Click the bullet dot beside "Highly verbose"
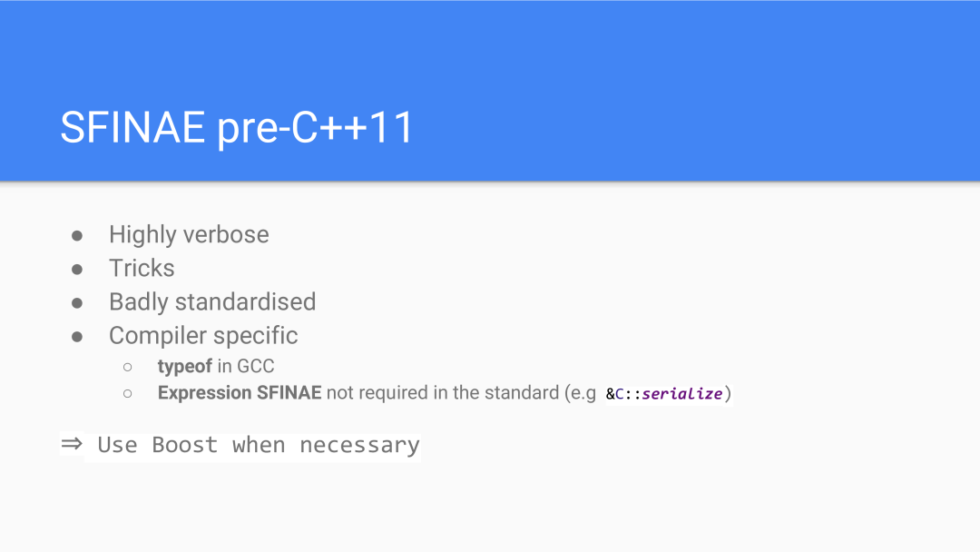The image size is (980, 552). pyautogui.click(x=77, y=235)
